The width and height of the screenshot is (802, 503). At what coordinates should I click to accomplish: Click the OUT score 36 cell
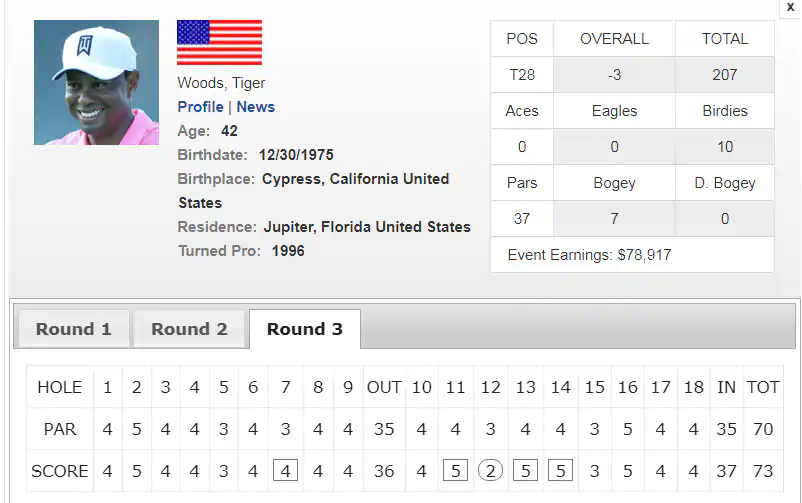click(x=384, y=471)
